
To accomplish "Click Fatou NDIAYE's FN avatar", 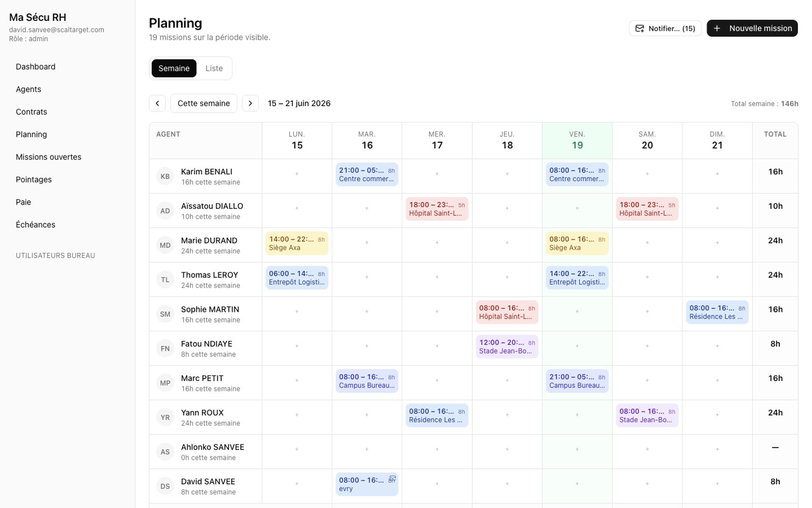I will [165, 348].
